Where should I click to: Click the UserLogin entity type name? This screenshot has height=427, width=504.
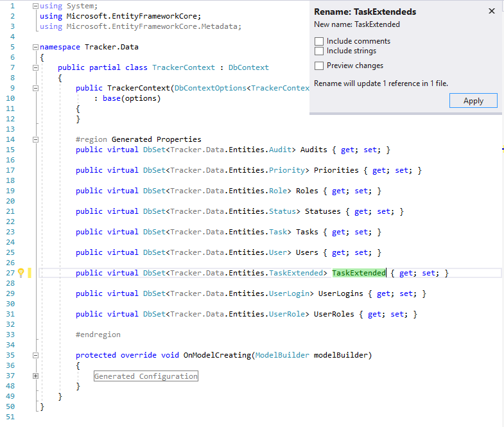289,293
